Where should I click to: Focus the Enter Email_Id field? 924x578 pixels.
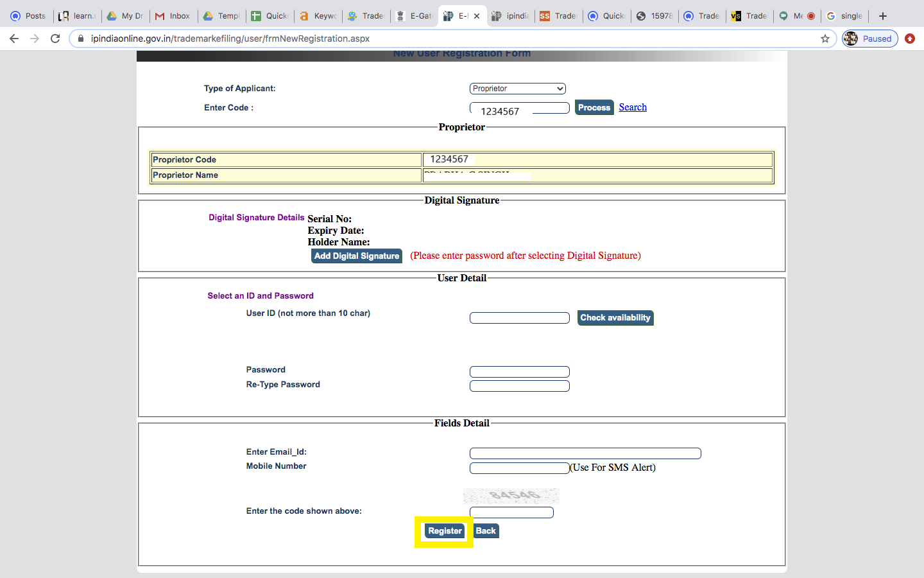(585, 453)
